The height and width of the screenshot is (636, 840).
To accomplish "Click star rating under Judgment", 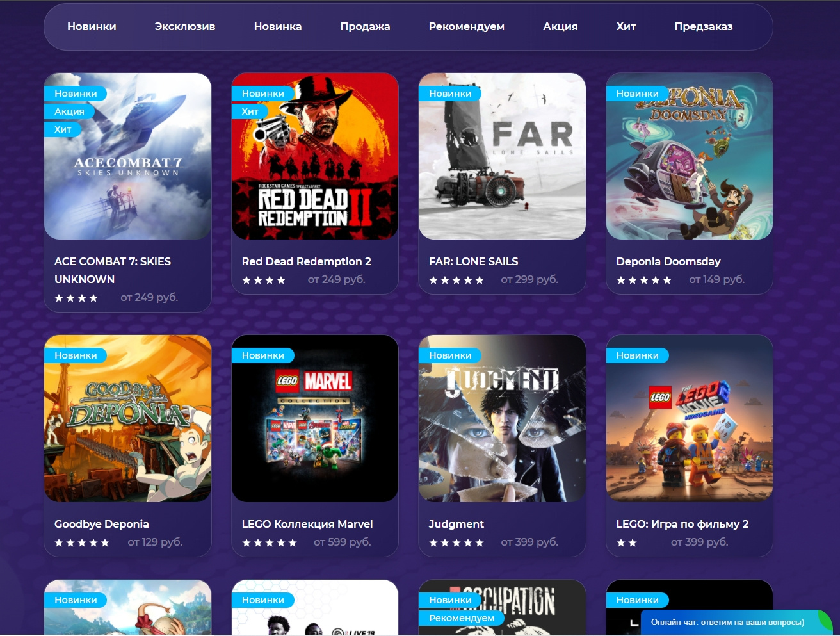I will 456,542.
